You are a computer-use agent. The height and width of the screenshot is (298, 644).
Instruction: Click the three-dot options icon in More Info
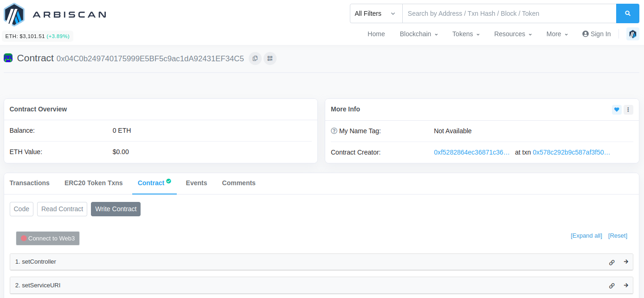(x=628, y=110)
